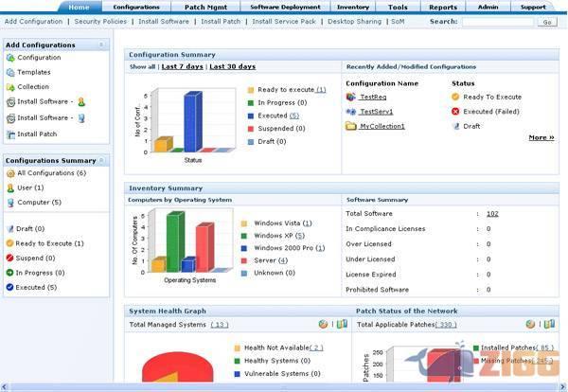The width and height of the screenshot is (568, 392).
Task: Click the Draft (0) icon in sidebar
Action: click(x=10, y=229)
